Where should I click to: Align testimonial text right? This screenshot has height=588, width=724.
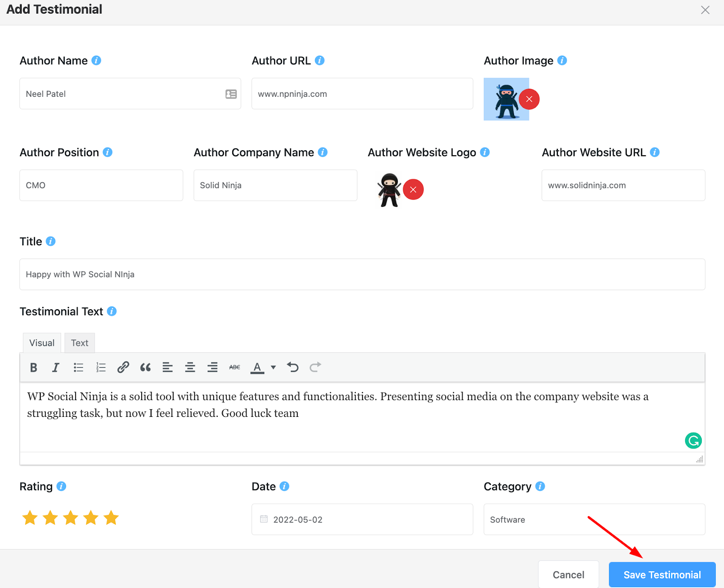tap(212, 367)
